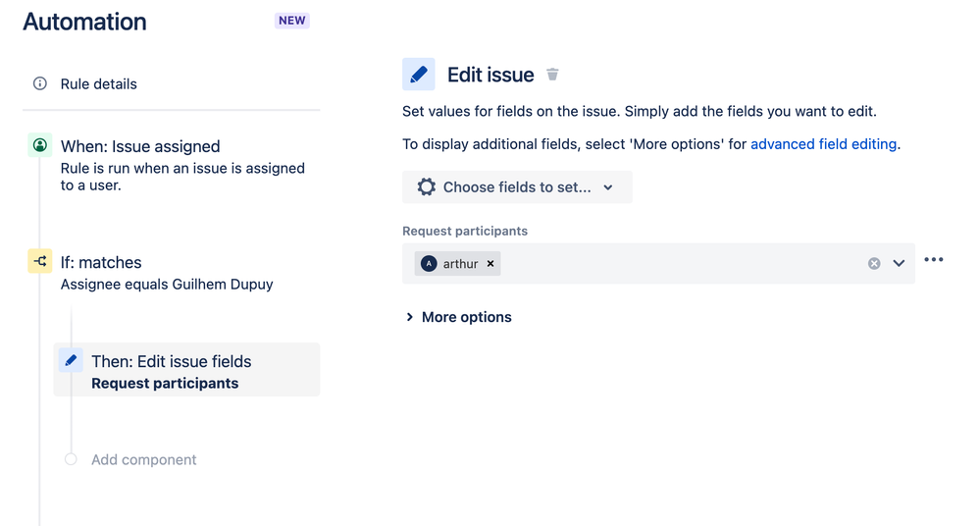Click the green Issue assigned trigger icon

[40, 145]
